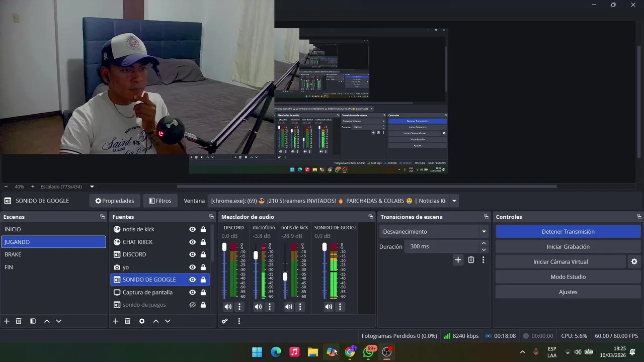Unlock the notis de kick source

[203, 229]
